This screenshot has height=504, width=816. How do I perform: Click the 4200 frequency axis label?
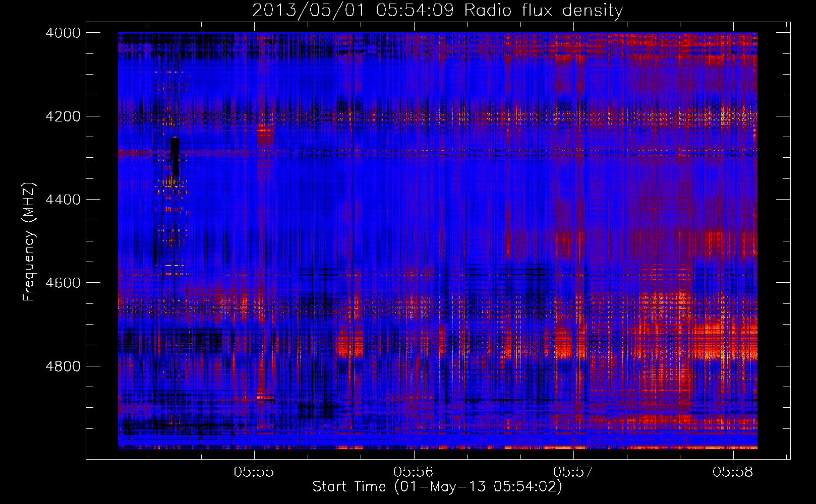point(63,116)
